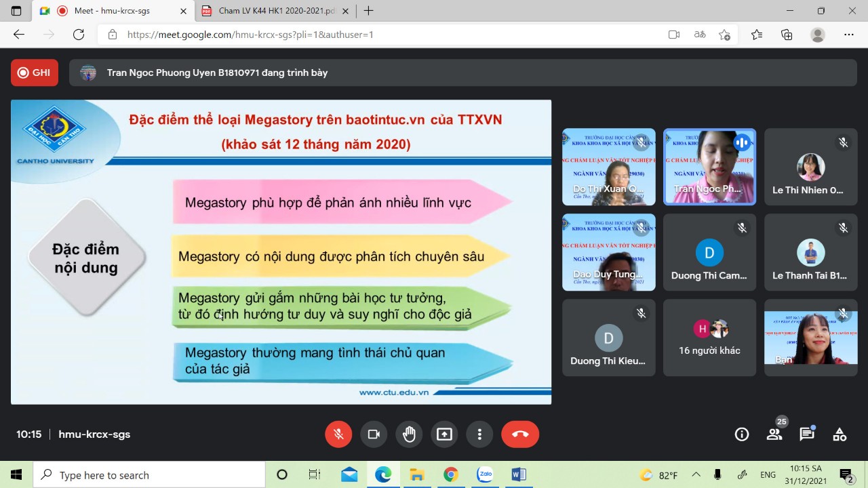
Task: Click the present screen button
Action: pos(444,434)
